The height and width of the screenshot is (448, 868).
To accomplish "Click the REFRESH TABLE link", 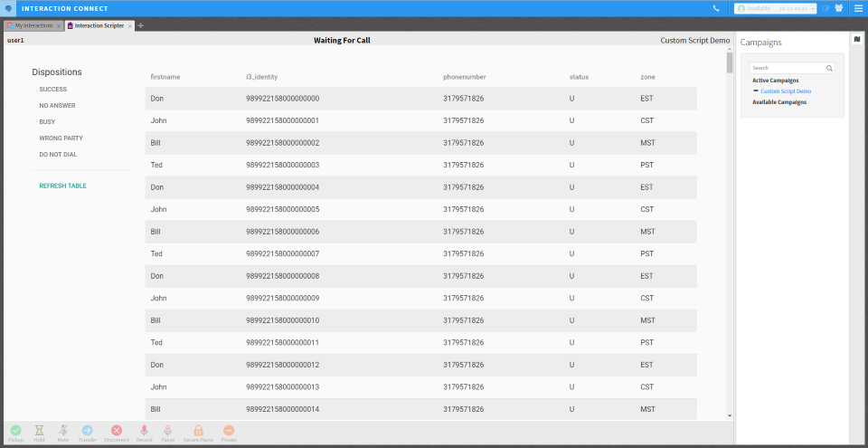I will pyautogui.click(x=63, y=186).
